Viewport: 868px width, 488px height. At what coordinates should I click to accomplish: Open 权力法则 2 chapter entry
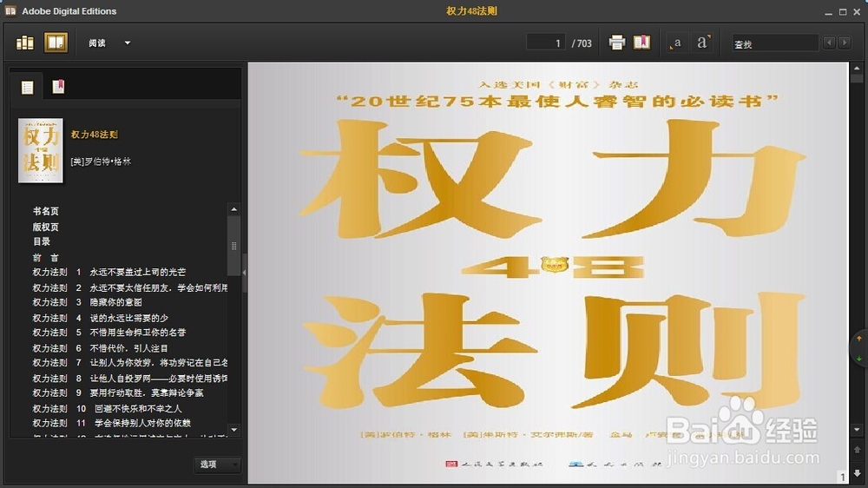tap(129, 287)
